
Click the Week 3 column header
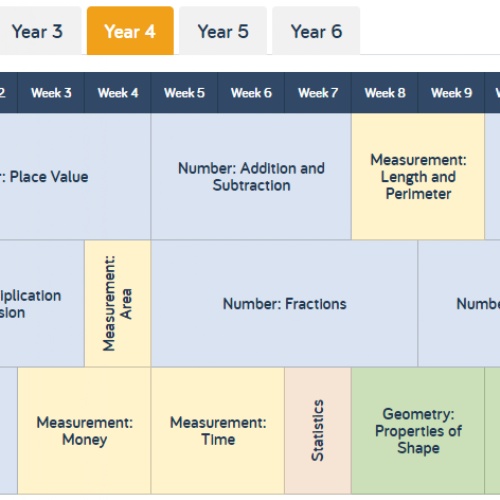(51, 93)
